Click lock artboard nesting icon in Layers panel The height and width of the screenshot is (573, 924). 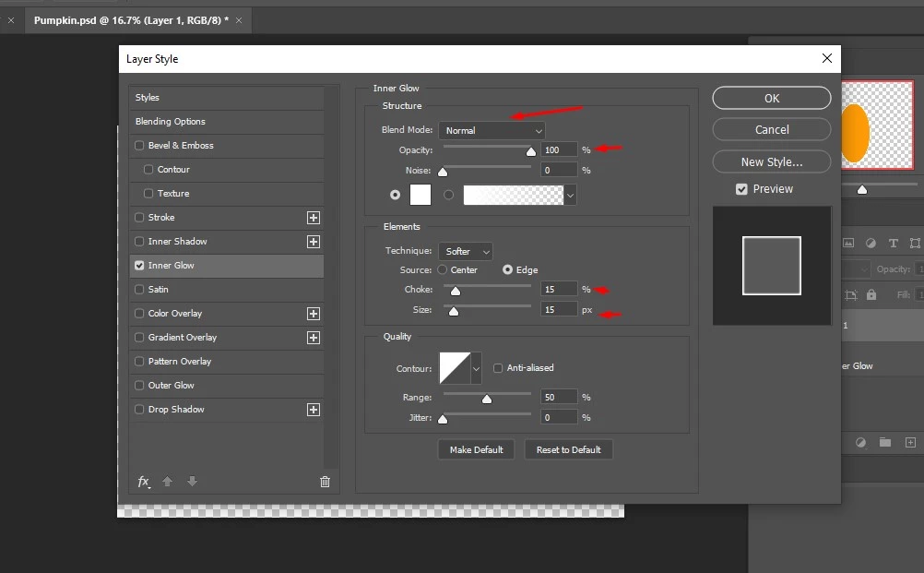coord(850,294)
